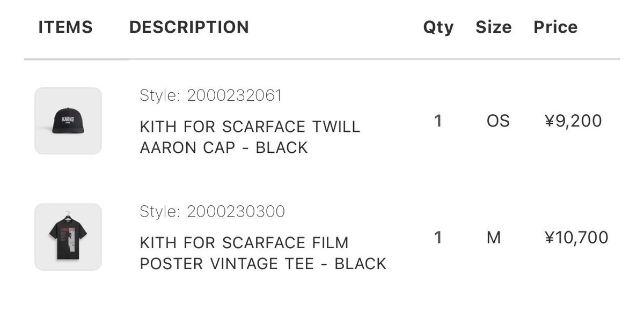644x312 pixels.
Task: Open the Scarface film poster tee thumbnail
Action: click(x=68, y=237)
